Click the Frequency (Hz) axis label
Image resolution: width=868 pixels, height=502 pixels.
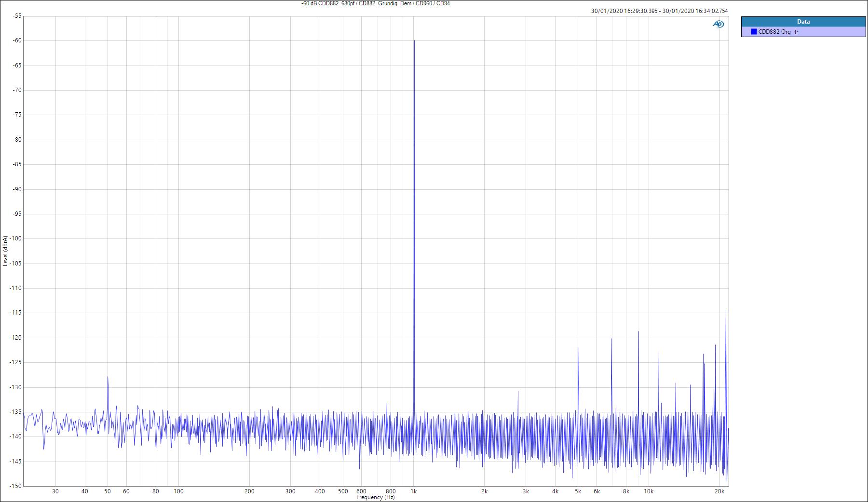point(375,497)
